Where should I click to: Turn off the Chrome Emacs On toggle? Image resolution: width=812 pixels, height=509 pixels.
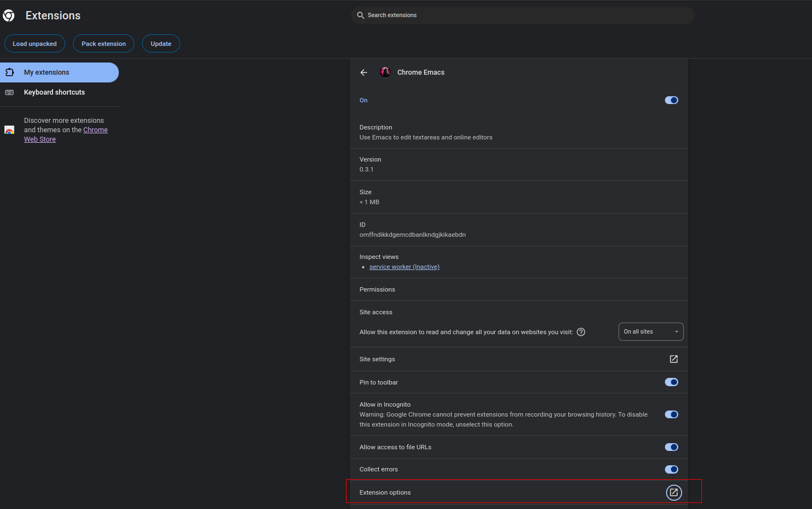[x=672, y=100]
